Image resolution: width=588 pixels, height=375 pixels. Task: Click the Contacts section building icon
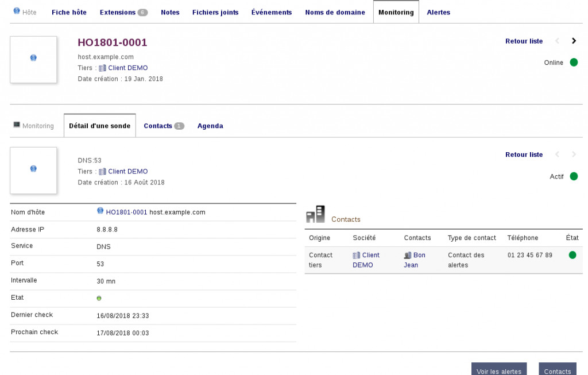pyautogui.click(x=315, y=214)
